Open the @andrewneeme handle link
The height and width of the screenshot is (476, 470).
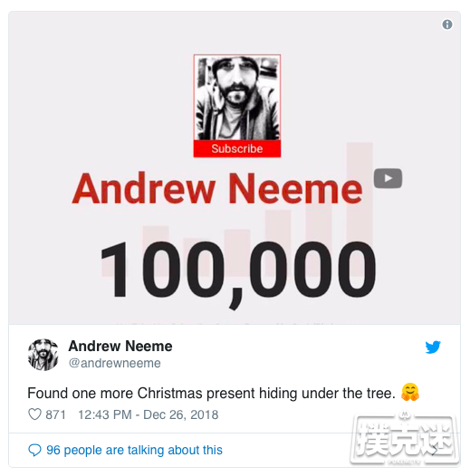114,363
